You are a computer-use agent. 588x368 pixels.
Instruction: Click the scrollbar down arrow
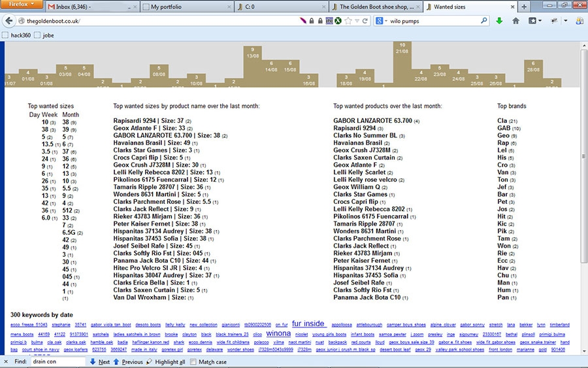coord(584,351)
